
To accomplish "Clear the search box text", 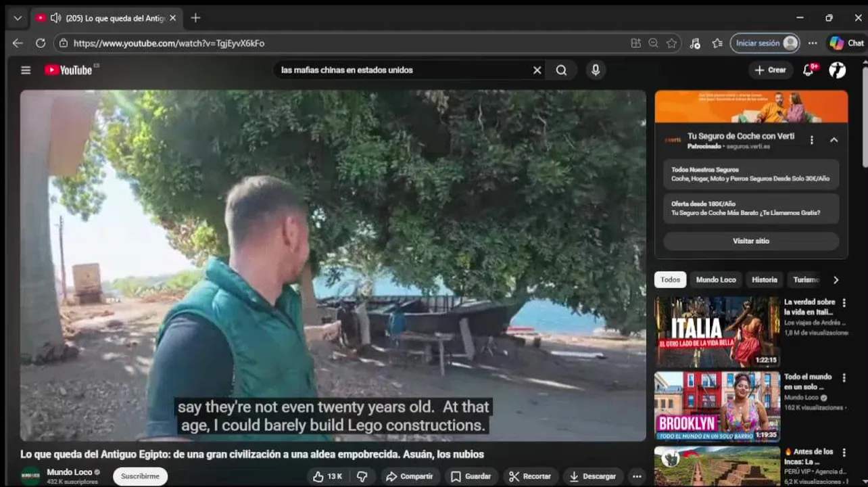I will click(x=537, y=70).
